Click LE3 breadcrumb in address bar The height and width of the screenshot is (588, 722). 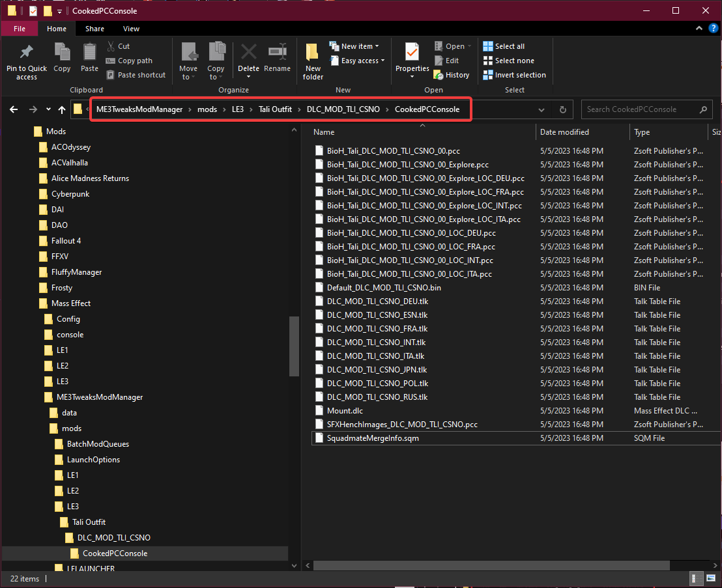[x=238, y=109]
